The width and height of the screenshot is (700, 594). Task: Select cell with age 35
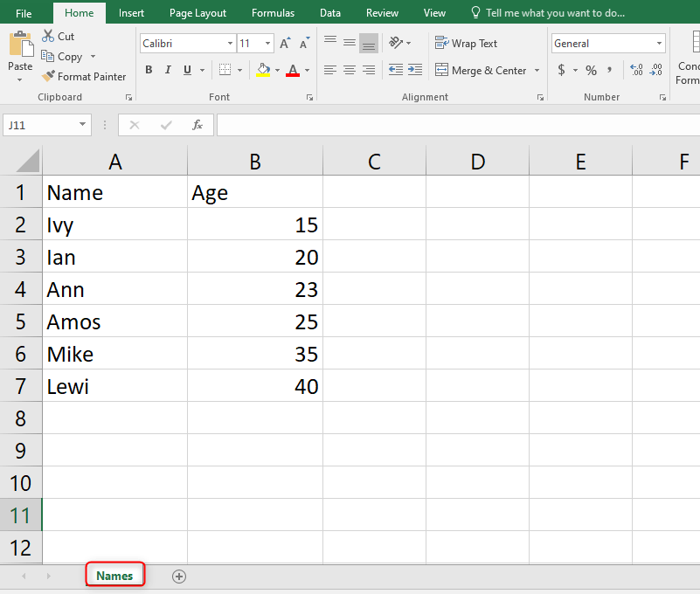pyautogui.click(x=255, y=354)
